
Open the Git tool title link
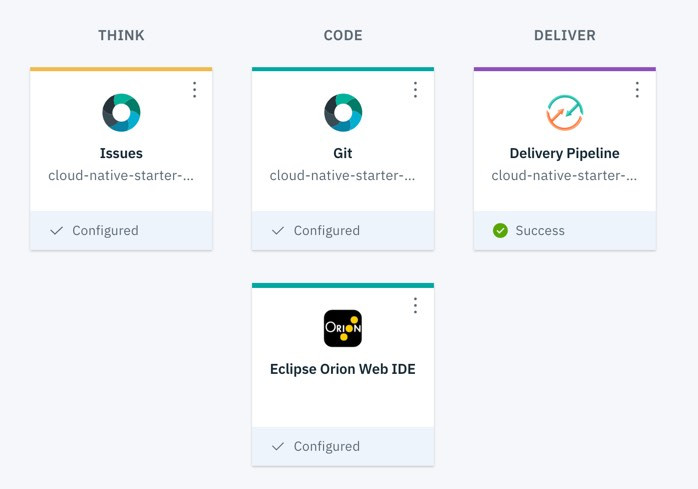(343, 154)
